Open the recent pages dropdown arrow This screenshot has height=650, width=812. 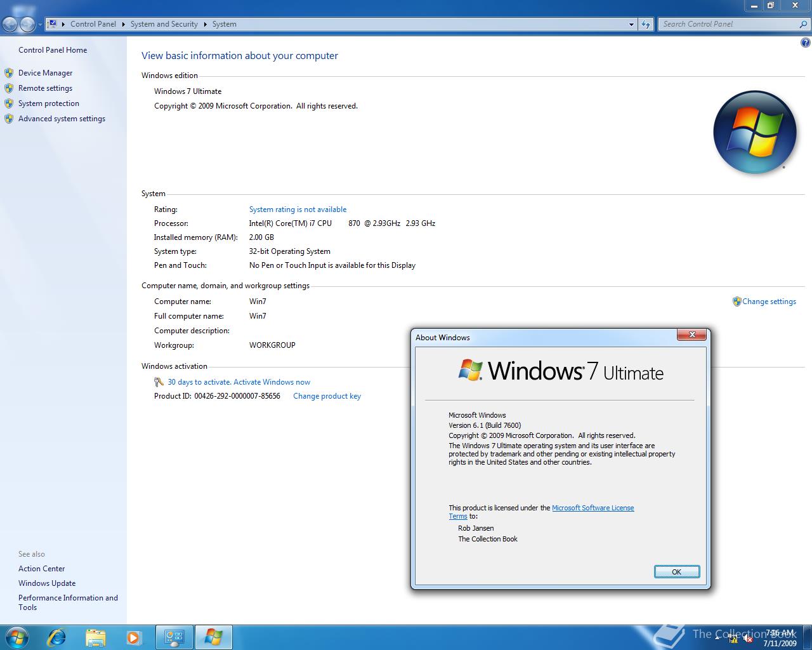click(x=40, y=25)
